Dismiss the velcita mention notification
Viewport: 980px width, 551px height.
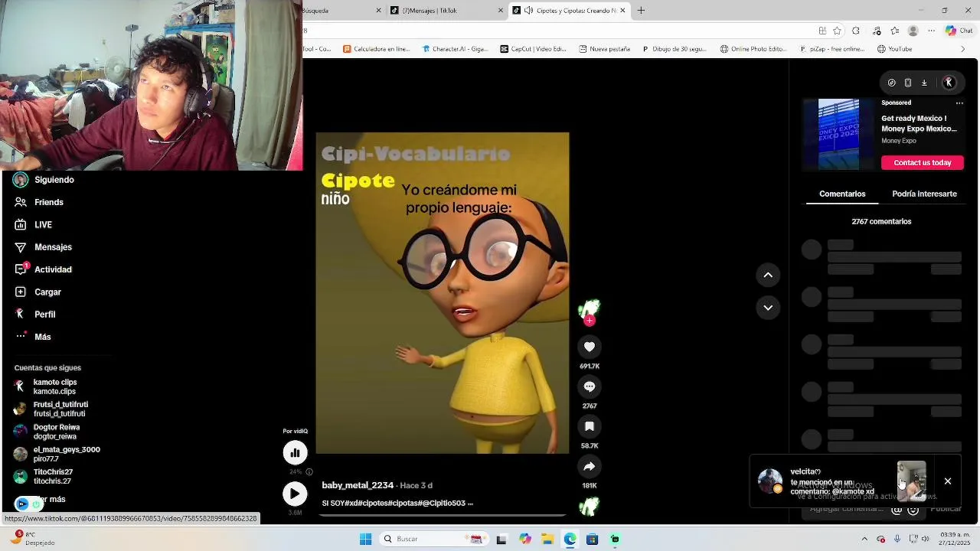tap(948, 481)
